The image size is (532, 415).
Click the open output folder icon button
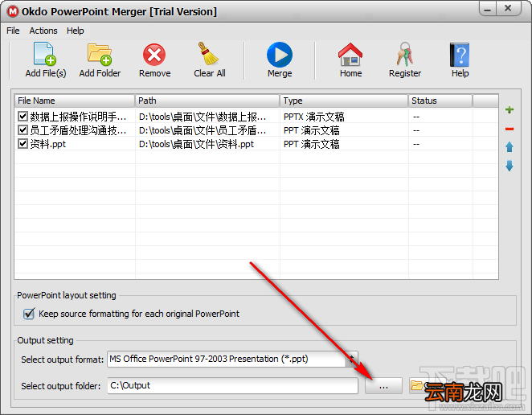click(x=418, y=385)
